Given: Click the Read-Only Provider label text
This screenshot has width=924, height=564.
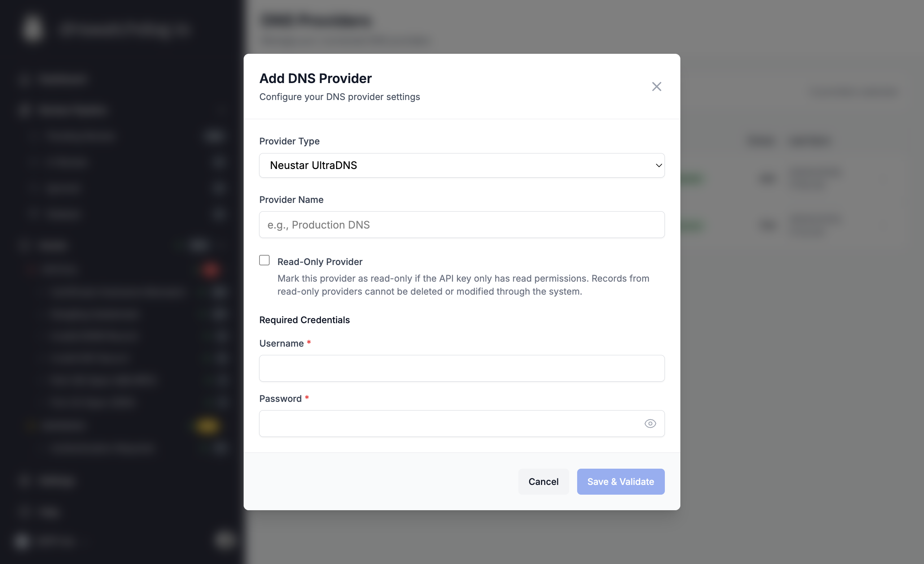Looking at the screenshot, I should point(319,261).
